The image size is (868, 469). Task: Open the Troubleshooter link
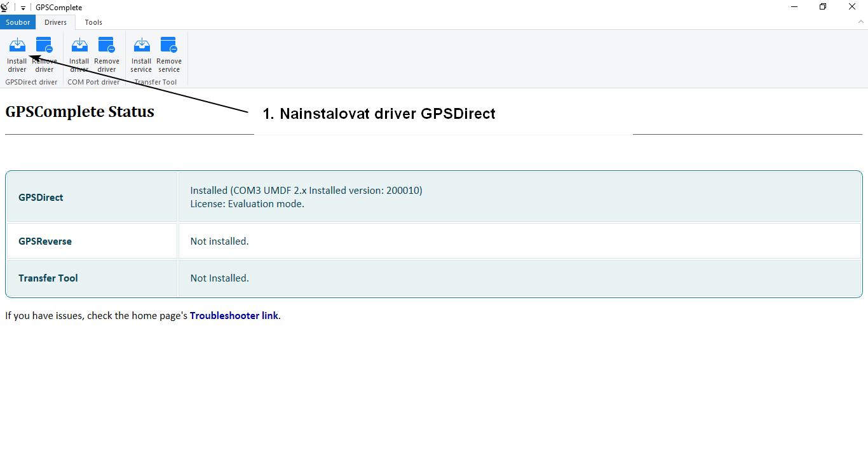[234, 315]
